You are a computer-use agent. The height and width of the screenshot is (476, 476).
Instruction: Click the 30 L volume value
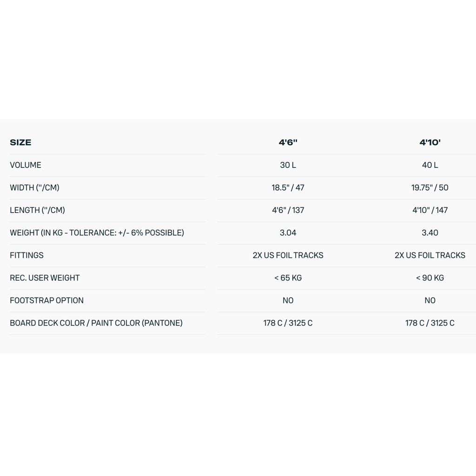point(288,165)
